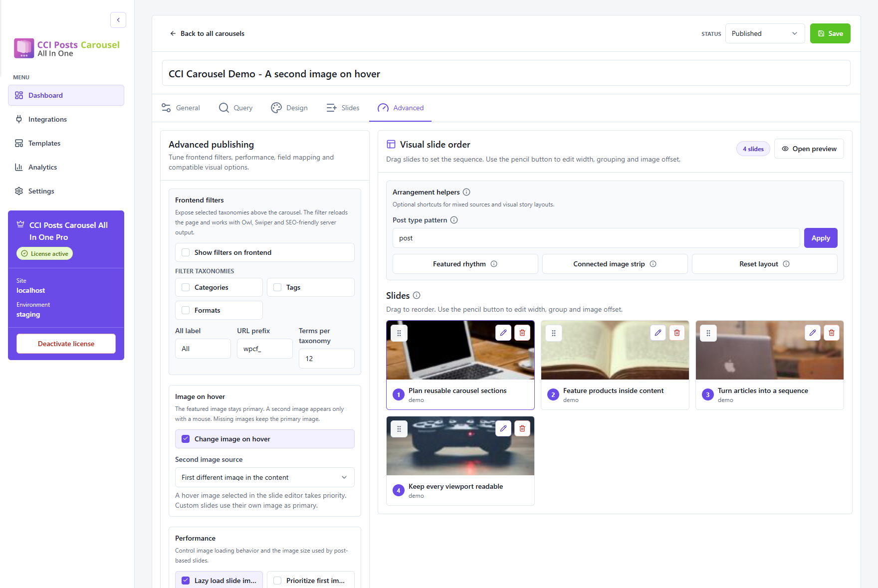Click the drag handle on 'Plan reusable carousel sections'
Viewport: 878px width, 588px height.
(x=399, y=333)
